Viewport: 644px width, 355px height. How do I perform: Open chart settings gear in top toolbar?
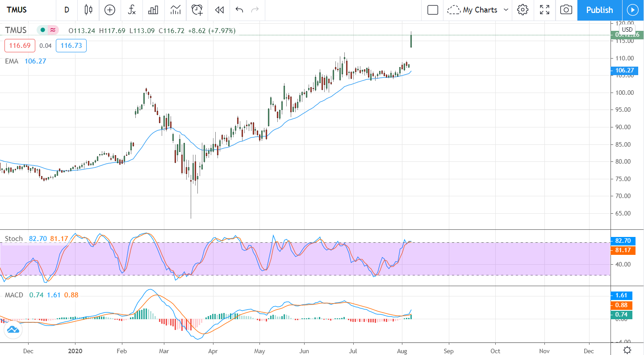[523, 10]
